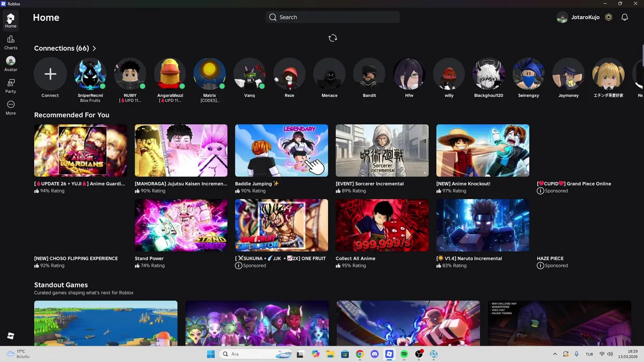Viewport: 644px width, 362px height.
Task: Click in the Search field
Action: pyautogui.click(x=333, y=17)
